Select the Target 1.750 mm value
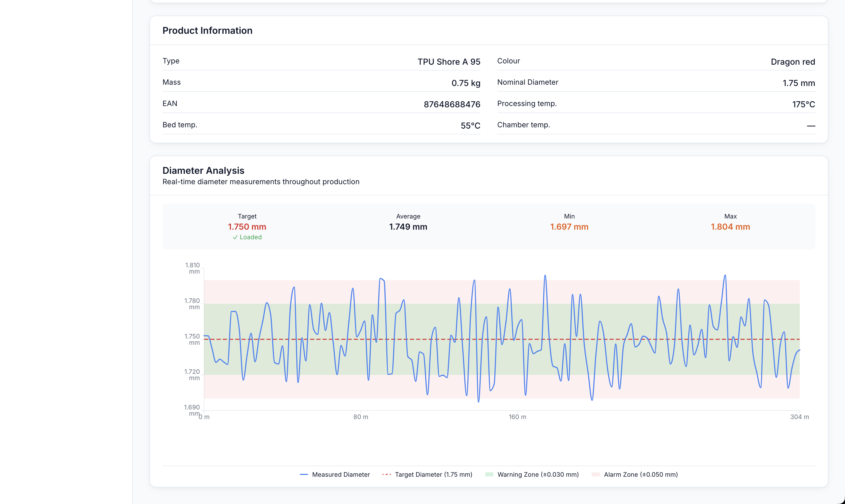The image size is (845, 504). point(247,227)
